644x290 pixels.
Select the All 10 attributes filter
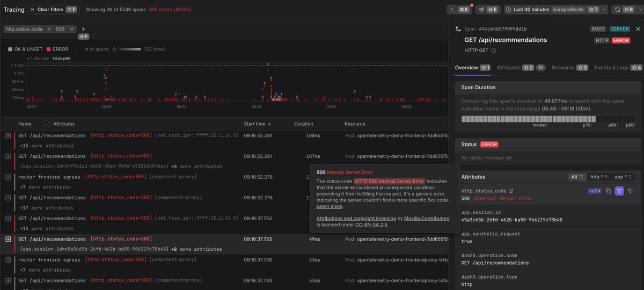577,177
